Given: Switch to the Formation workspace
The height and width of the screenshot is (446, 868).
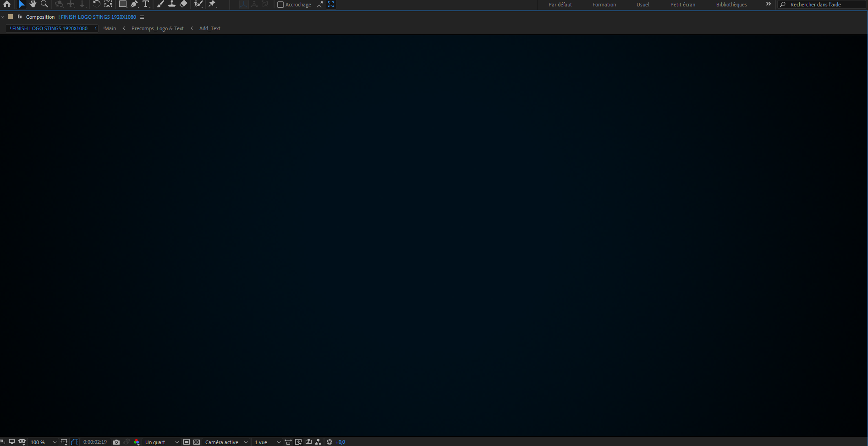Looking at the screenshot, I should pos(604,5).
